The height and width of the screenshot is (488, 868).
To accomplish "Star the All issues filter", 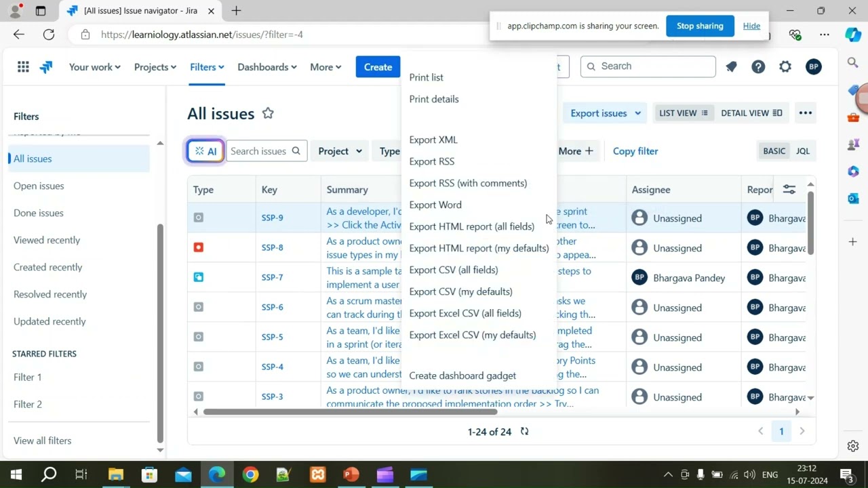I will tap(268, 113).
